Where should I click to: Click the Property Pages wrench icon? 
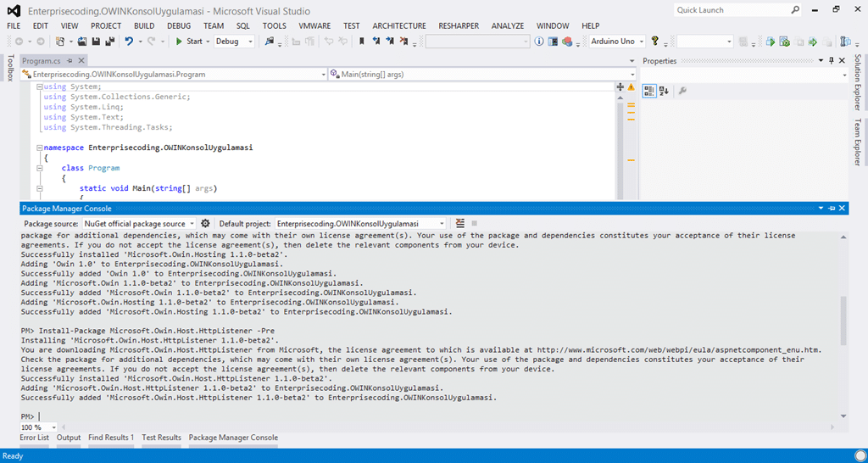point(682,91)
